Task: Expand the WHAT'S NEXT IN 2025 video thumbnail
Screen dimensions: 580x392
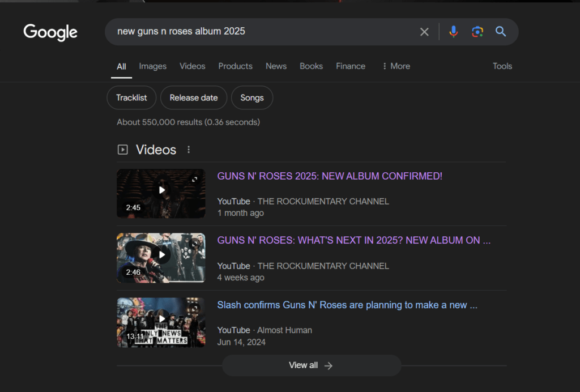Action: [195, 244]
